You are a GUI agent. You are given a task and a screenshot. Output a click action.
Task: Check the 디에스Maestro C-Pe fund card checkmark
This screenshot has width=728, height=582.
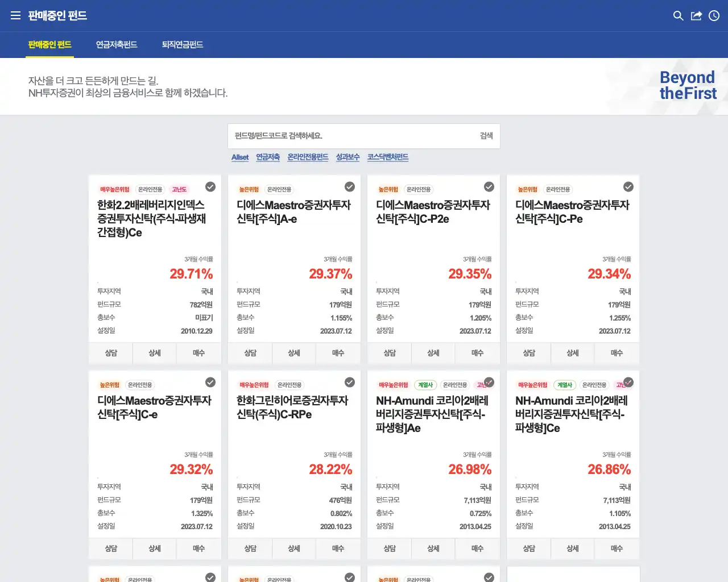coord(628,186)
